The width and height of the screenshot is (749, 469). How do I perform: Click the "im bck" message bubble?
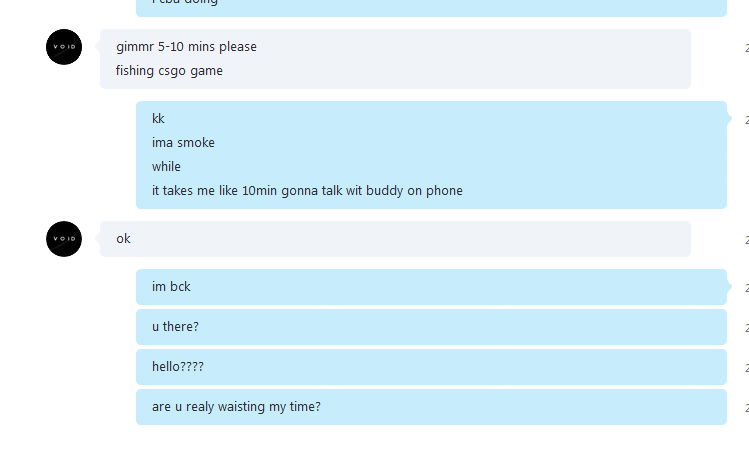(x=431, y=287)
